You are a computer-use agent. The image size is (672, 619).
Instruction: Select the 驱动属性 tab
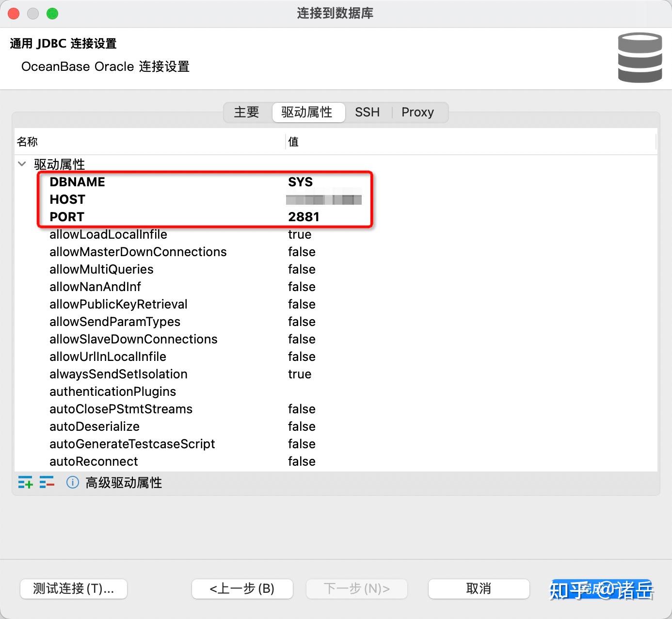(x=308, y=112)
